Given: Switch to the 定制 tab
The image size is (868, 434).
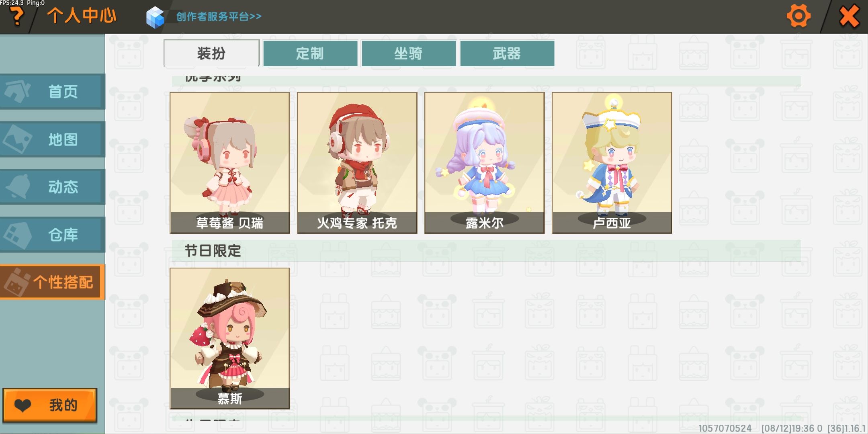Looking at the screenshot, I should click(x=310, y=53).
